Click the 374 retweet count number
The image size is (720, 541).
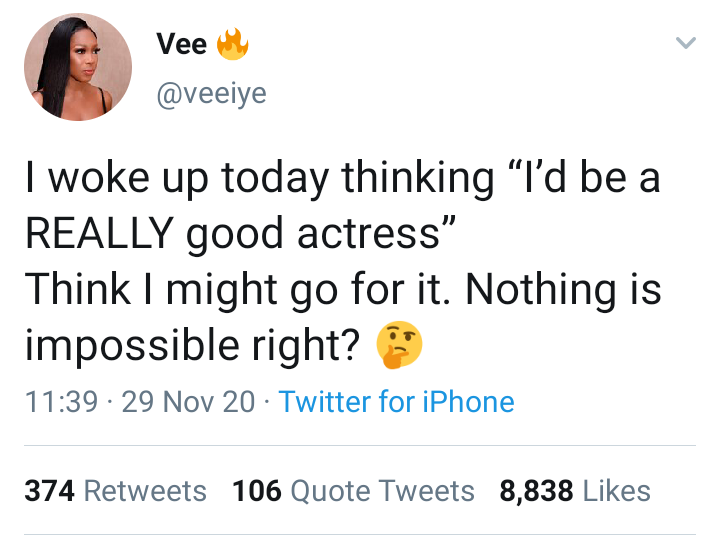pyautogui.click(x=50, y=491)
